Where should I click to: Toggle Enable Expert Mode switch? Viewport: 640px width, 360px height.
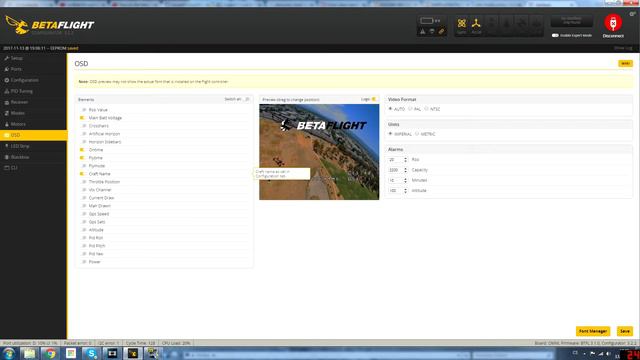555,36
